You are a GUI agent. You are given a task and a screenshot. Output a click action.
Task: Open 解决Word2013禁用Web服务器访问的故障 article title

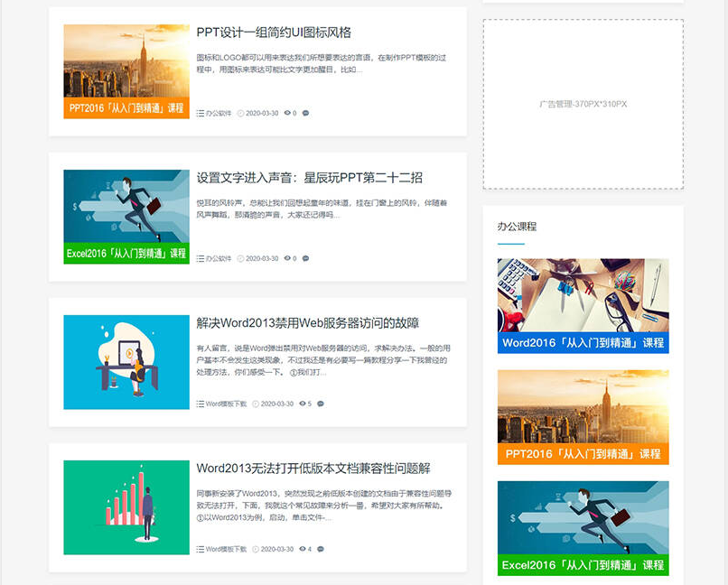(307, 323)
